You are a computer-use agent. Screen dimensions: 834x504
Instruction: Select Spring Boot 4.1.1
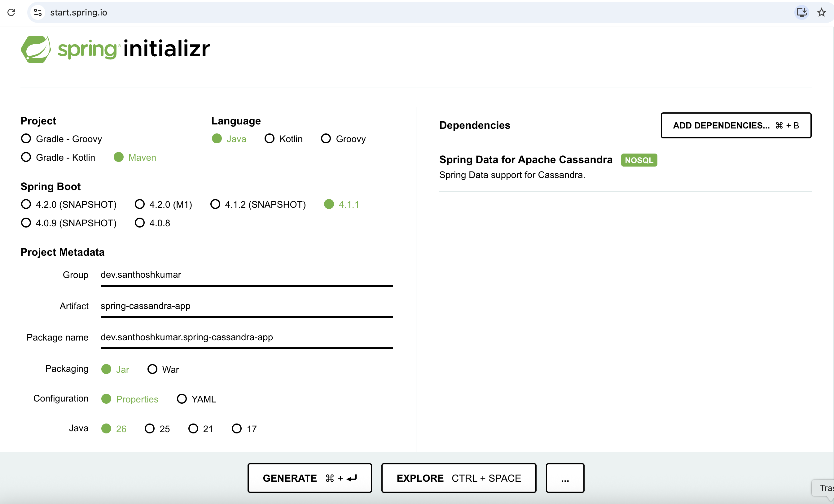coord(341,204)
